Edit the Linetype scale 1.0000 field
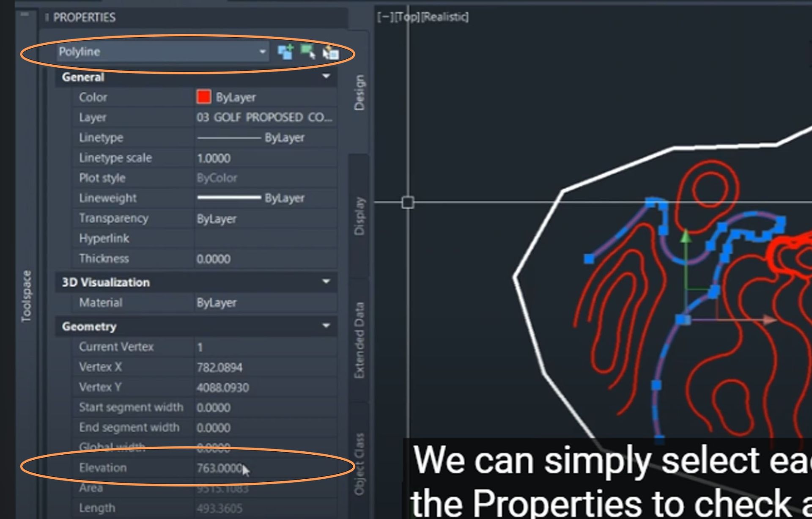 tap(265, 158)
